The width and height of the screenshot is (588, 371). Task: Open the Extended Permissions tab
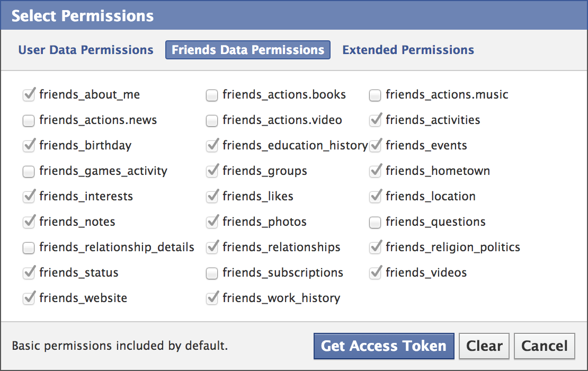pyautogui.click(x=408, y=50)
